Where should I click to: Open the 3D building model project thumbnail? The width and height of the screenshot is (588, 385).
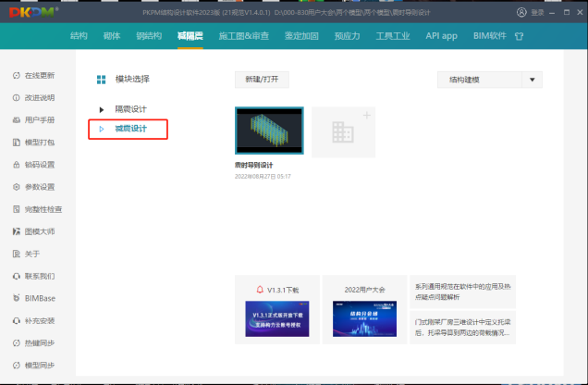269,130
